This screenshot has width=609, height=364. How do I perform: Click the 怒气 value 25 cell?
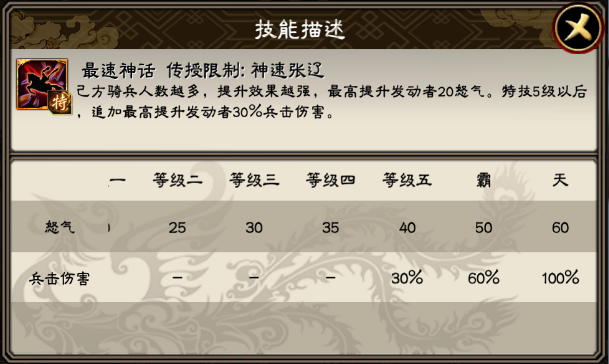click(x=177, y=228)
